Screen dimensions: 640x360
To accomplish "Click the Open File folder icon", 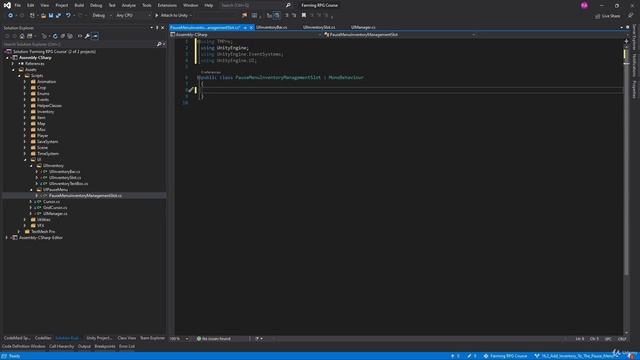I will pos(43,16).
